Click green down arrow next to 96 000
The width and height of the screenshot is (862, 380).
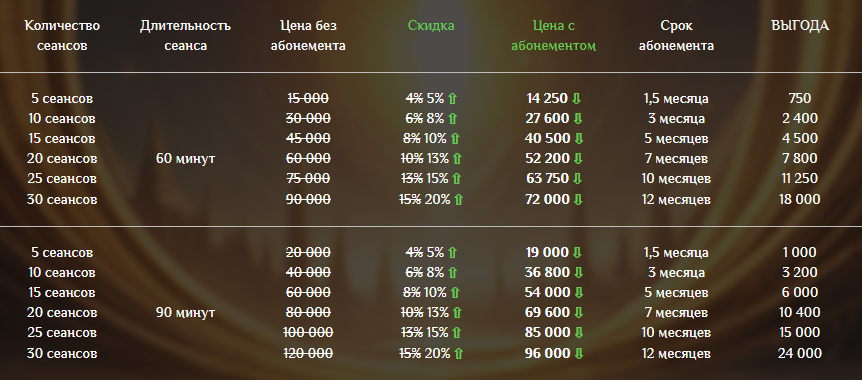577,353
